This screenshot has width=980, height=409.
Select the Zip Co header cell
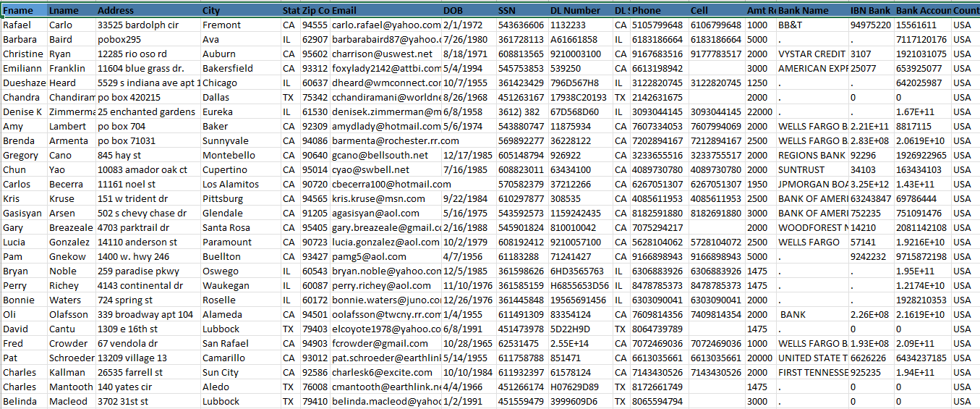pyautogui.click(x=315, y=11)
